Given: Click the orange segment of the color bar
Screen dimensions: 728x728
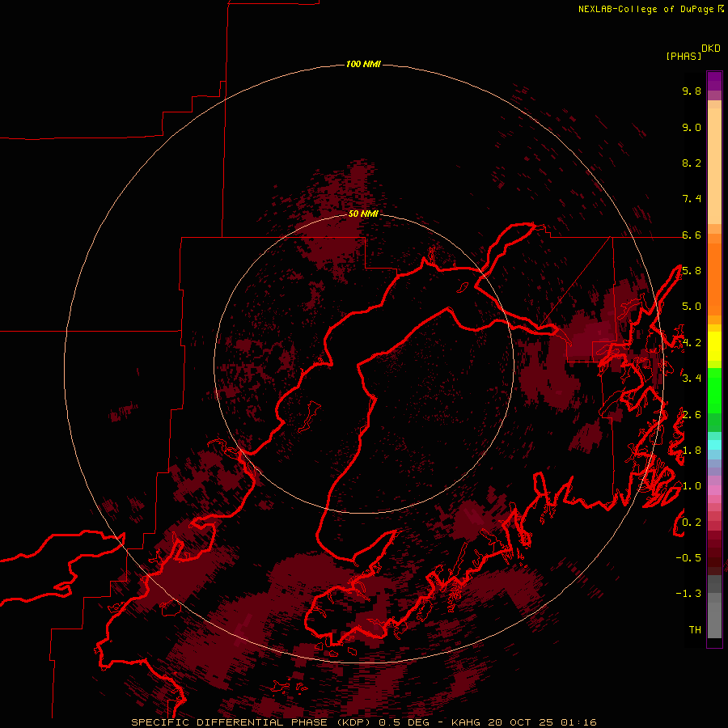Looking at the screenshot, I should pyautogui.click(x=714, y=278).
